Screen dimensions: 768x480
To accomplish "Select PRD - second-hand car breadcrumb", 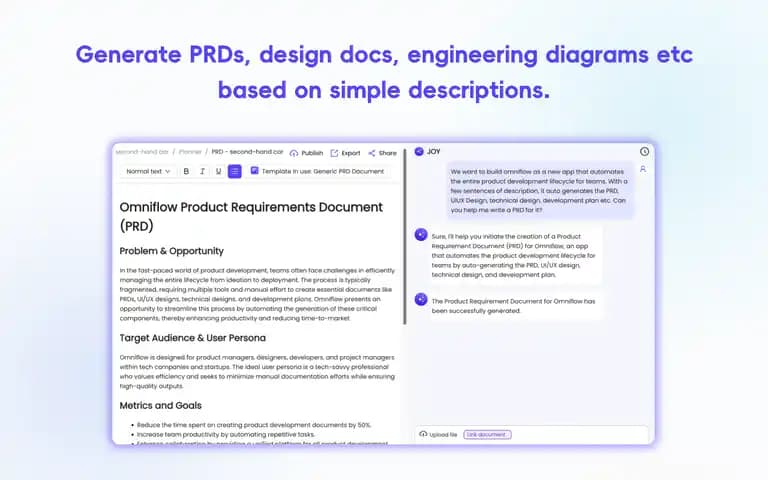I will [x=247, y=152].
